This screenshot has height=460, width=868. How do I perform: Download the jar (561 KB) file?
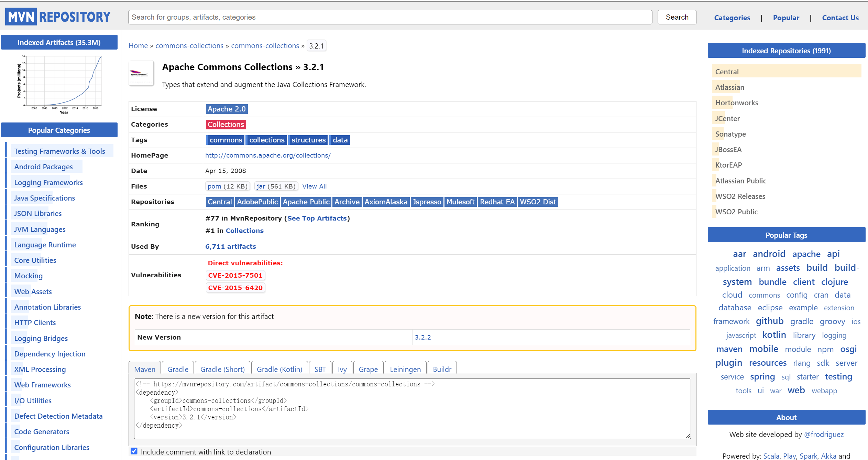tap(261, 186)
